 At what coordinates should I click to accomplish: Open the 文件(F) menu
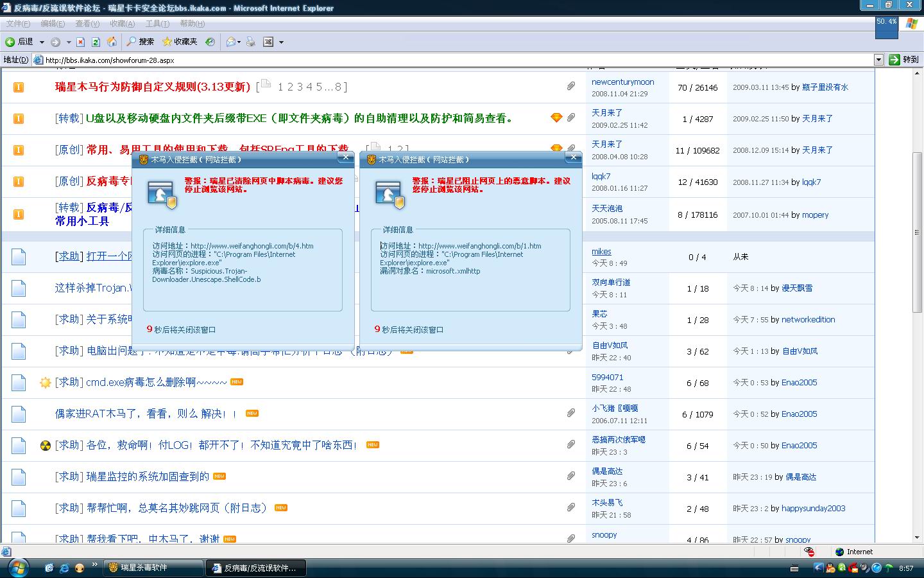[x=18, y=24]
